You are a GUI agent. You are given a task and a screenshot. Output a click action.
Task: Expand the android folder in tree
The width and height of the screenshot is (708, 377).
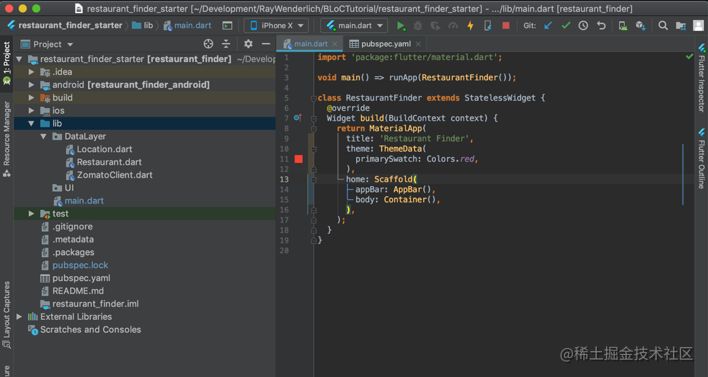(31, 85)
